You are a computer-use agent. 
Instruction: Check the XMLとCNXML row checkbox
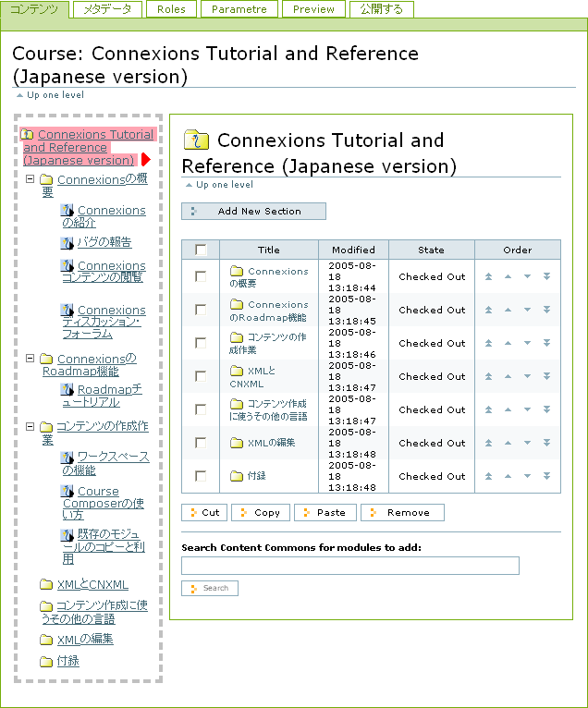point(201,376)
